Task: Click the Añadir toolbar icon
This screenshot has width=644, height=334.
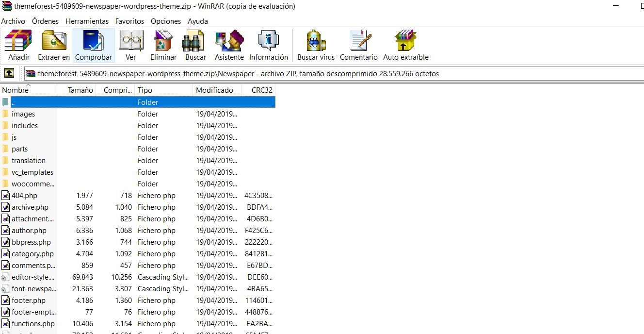Action: (x=19, y=41)
